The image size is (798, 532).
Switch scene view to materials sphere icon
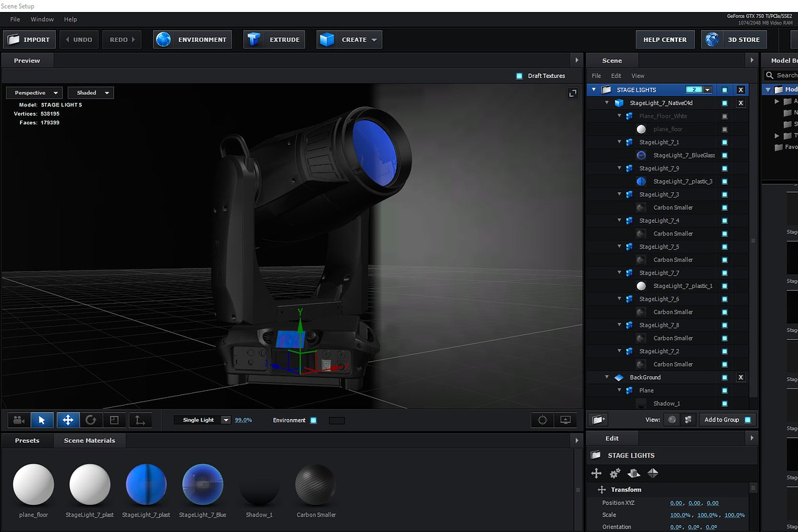672,420
